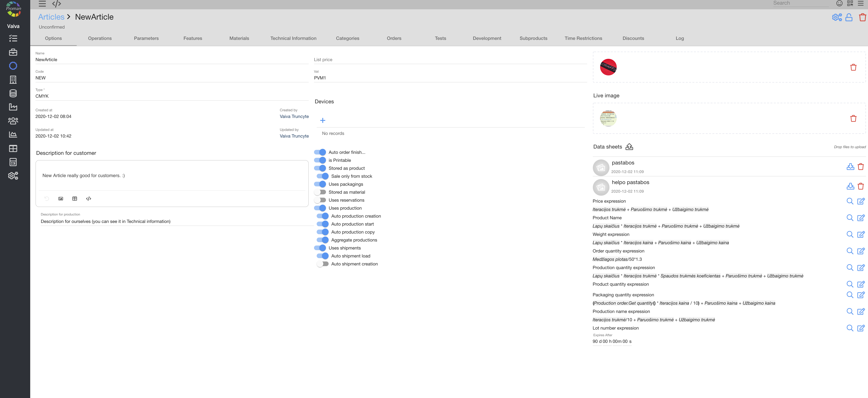This screenshot has height=398, width=868.
Task: Add a new device with plus icon
Action: [x=322, y=120]
